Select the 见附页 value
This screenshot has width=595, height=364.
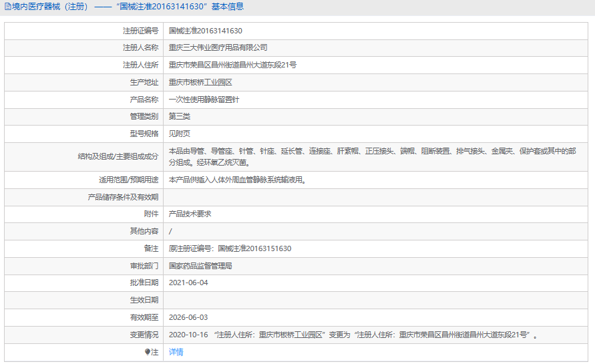(180, 134)
